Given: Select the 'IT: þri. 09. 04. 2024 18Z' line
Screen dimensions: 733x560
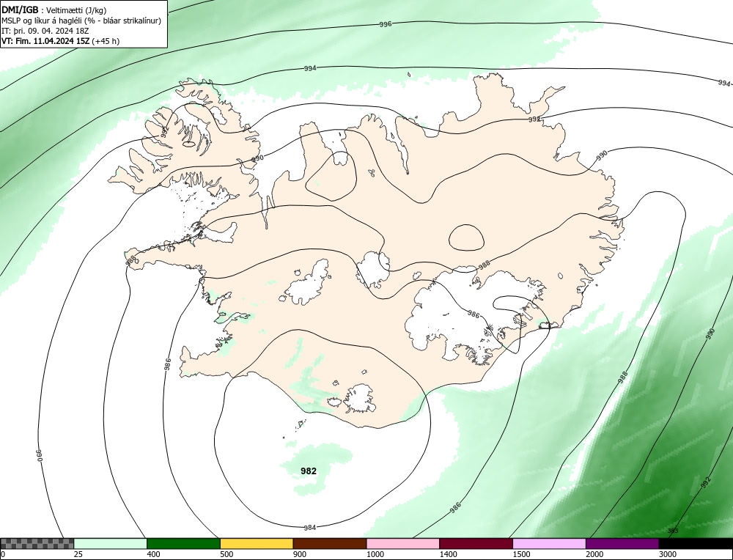Looking at the screenshot, I should pos(45,31).
